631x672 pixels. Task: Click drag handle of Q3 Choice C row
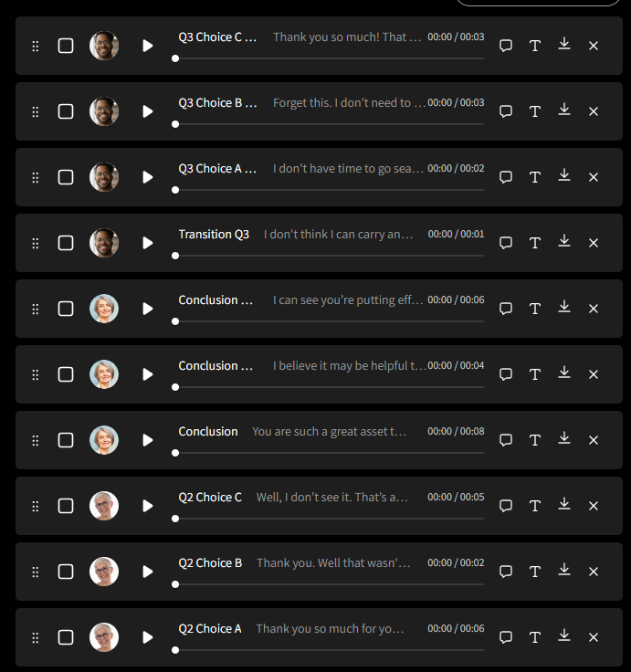point(36,46)
